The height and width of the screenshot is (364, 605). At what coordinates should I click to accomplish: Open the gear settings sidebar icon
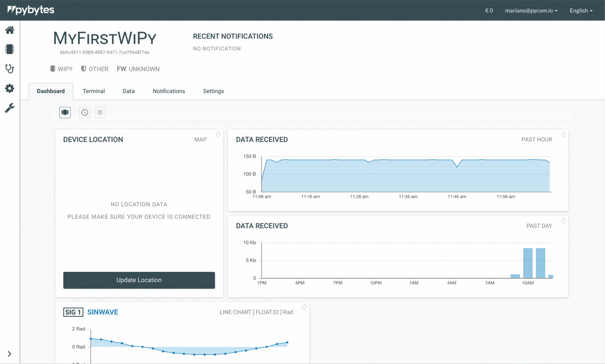[x=10, y=88]
